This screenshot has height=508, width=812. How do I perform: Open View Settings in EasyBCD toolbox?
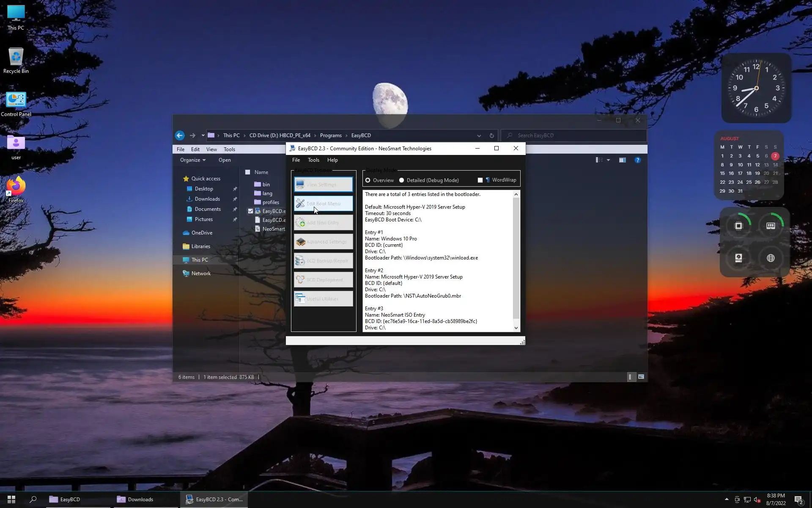(324, 185)
